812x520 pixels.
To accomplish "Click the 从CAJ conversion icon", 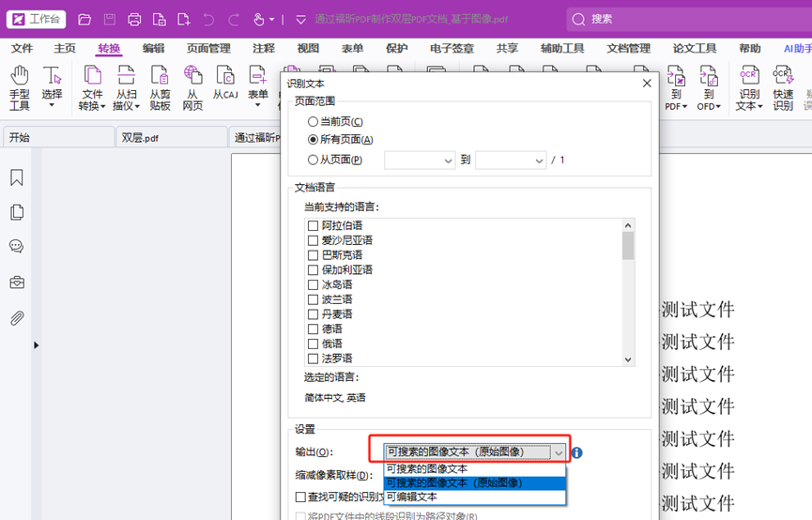I will pyautogui.click(x=225, y=82).
